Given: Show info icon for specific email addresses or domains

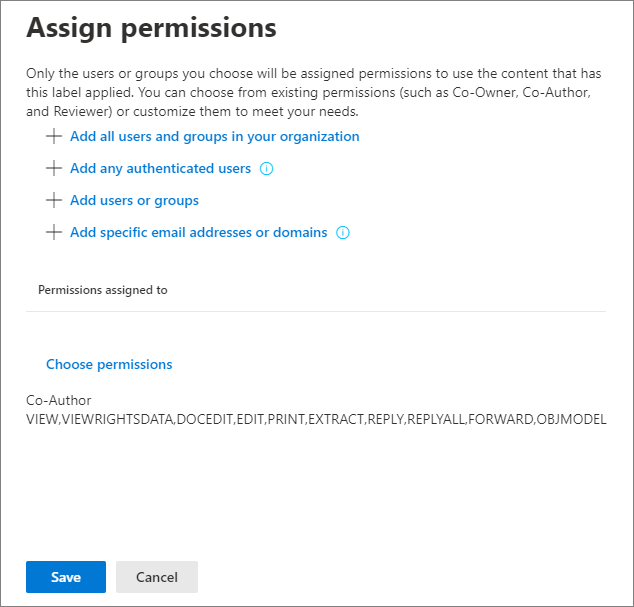Looking at the screenshot, I should pyautogui.click(x=343, y=233).
